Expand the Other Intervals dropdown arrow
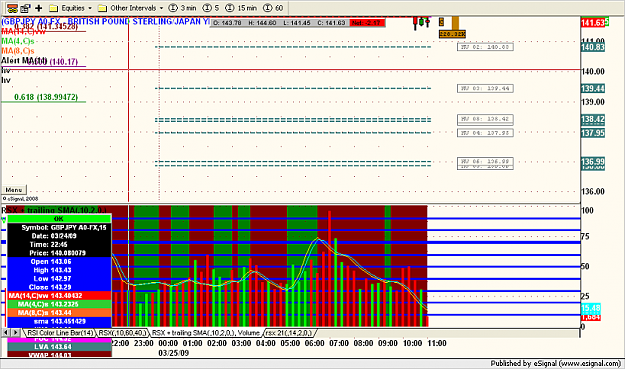Viewport: 625px width, 369px height. pos(161,8)
